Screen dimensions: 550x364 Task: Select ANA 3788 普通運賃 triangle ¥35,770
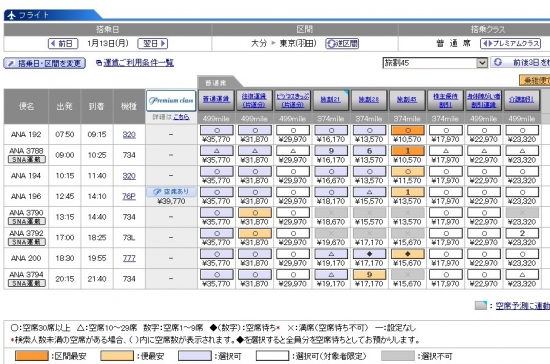pyautogui.click(x=217, y=151)
